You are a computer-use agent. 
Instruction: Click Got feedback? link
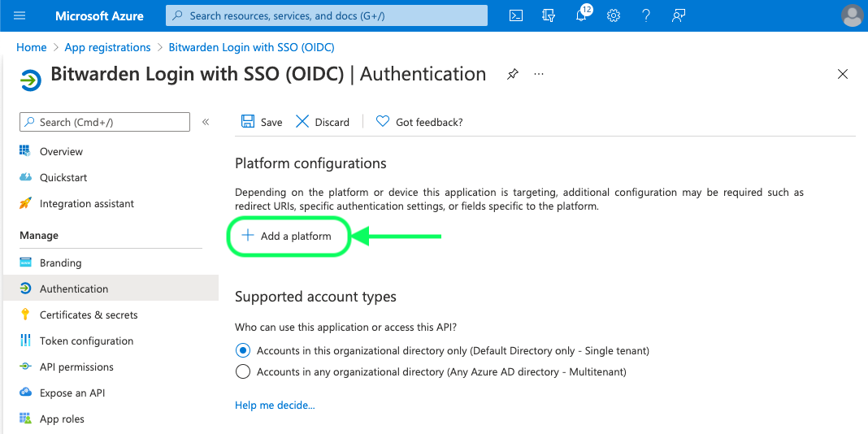click(429, 123)
